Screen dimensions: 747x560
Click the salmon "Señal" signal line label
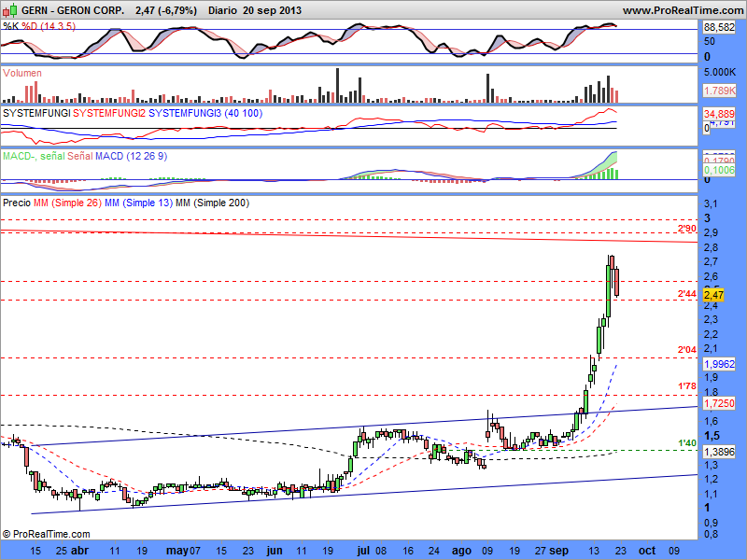(x=80, y=156)
